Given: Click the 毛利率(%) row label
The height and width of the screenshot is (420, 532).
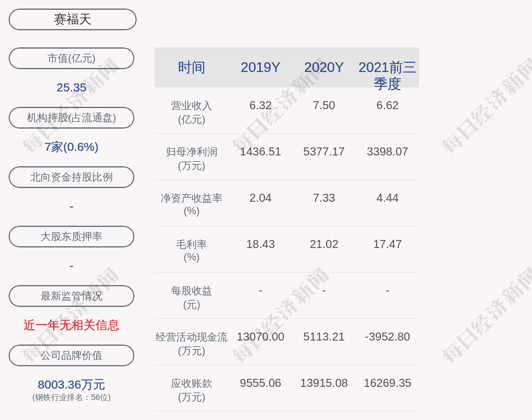Looking at the screenshot, I should (x=192, y=251).
